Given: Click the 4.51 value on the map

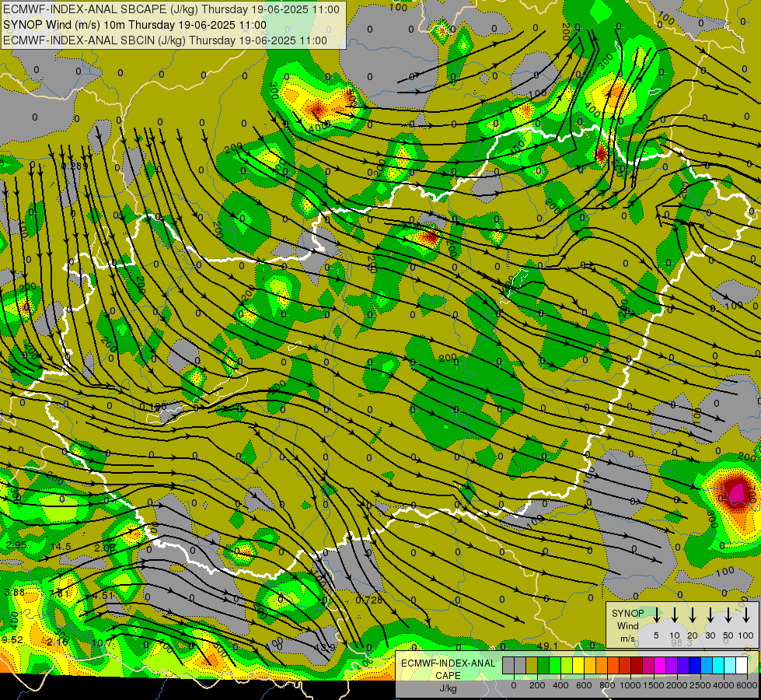Looking at the screenshot, I should coord(103,595).
